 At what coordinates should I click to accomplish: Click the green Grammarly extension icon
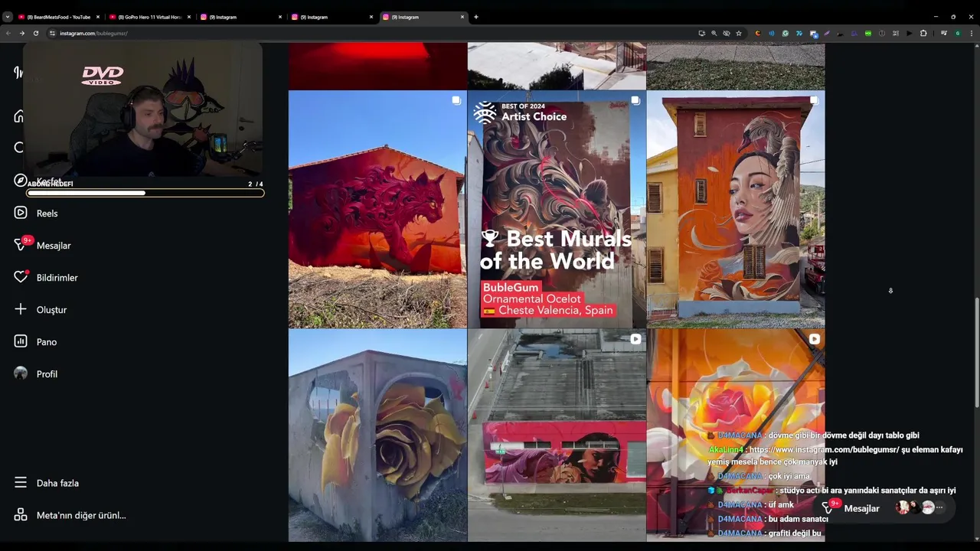pyautogui.click(x=786, y=33)
